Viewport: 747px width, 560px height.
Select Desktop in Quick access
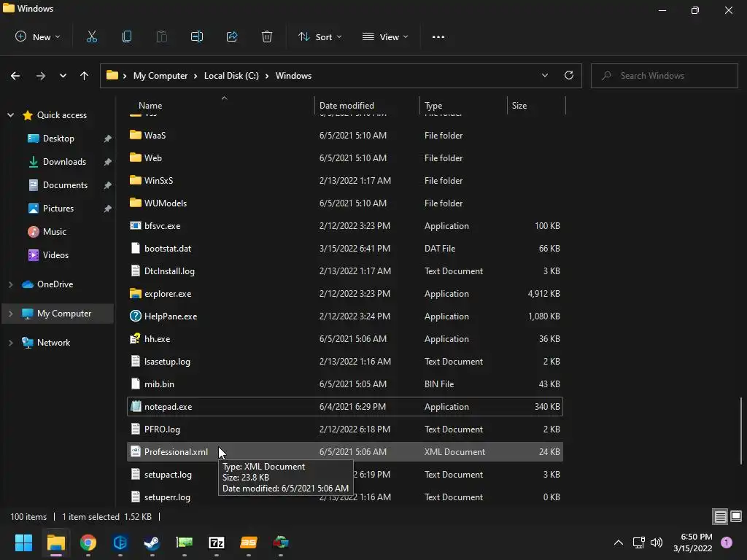click(x=58, y=138)
